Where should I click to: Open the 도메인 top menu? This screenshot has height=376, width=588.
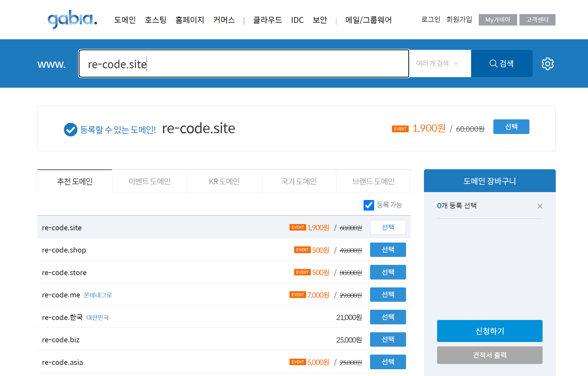(x=125, y=20)
